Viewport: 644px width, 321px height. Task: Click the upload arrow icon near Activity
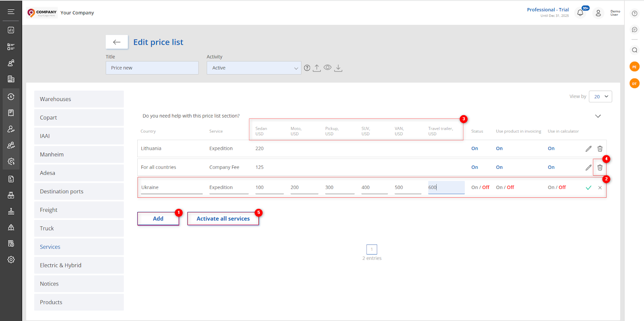[x=317, y=68]
